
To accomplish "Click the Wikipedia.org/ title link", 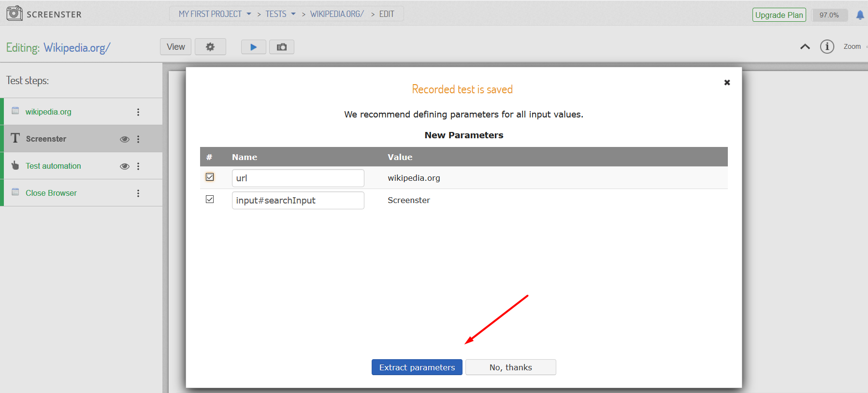I will click(77, 48).
